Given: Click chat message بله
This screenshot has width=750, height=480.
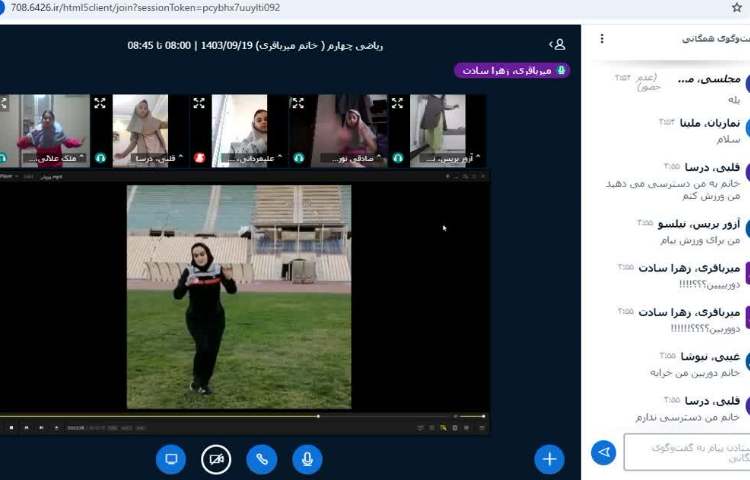Looking at the screenshot, I should (x=734, y=99).
